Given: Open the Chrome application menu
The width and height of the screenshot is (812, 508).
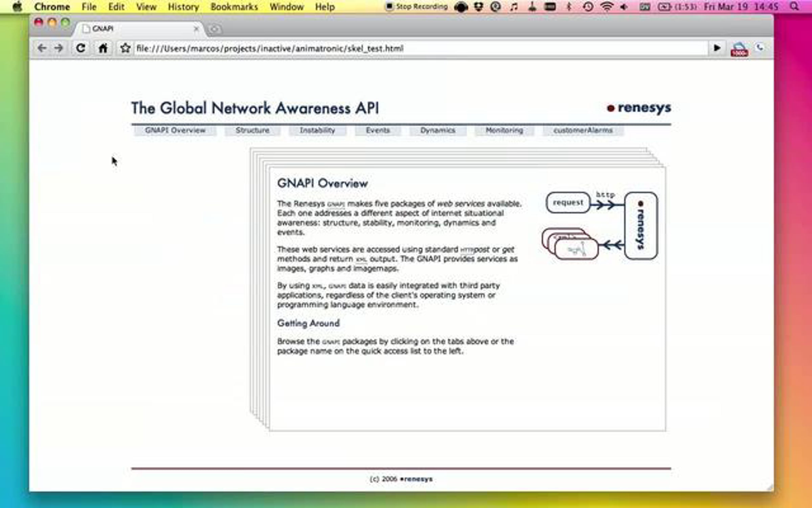Looking at the screenshot, I should coord(52,6).
